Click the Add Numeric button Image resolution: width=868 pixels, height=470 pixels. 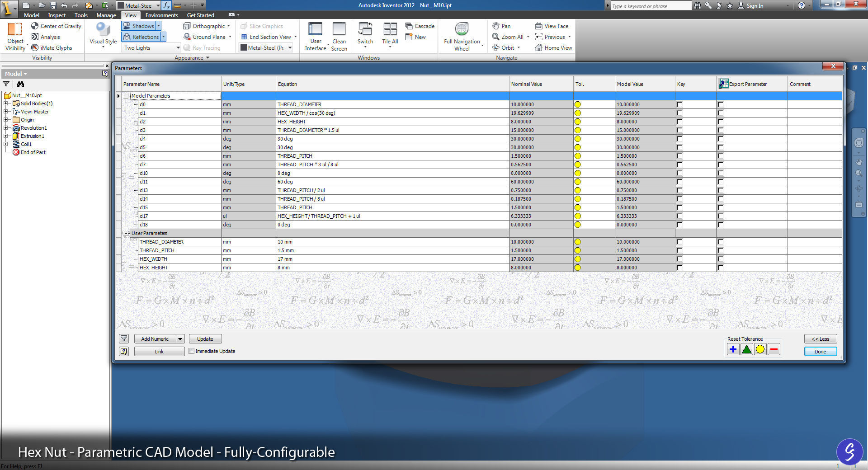click(155, 339)
